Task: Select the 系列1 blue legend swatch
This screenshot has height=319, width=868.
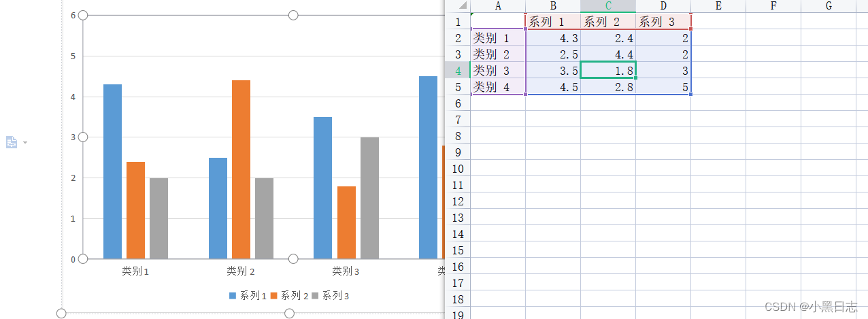Action: point(233,296)
